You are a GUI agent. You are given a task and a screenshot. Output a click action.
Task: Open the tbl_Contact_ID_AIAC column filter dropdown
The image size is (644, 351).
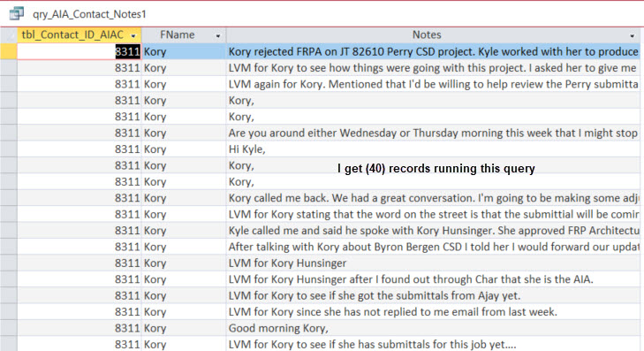tap(133, 35)
